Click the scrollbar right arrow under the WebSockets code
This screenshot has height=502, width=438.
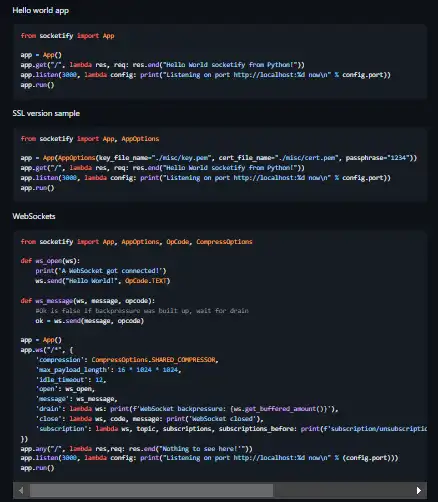click(x=419, y=490)
